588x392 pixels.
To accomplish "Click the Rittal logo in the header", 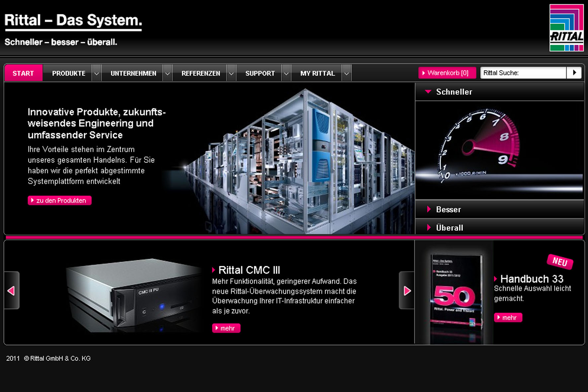I will click(566, 28).
